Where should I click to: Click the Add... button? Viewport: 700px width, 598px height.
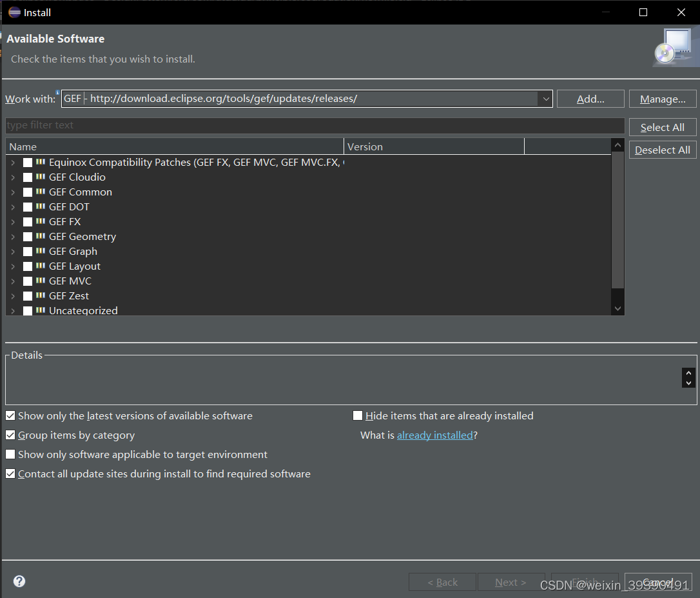(x=590, y=99)
